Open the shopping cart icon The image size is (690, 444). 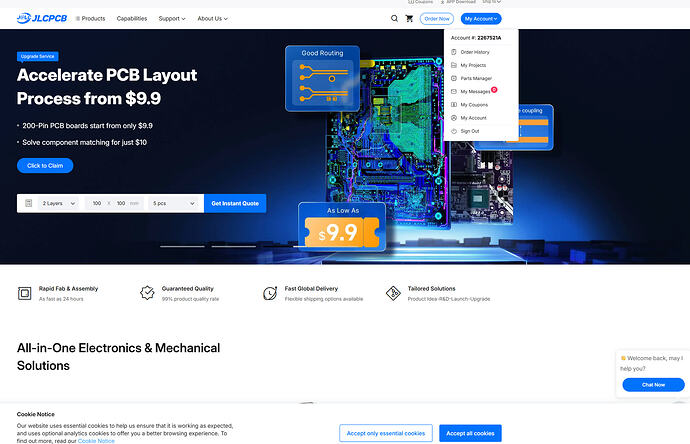(409, 18)
